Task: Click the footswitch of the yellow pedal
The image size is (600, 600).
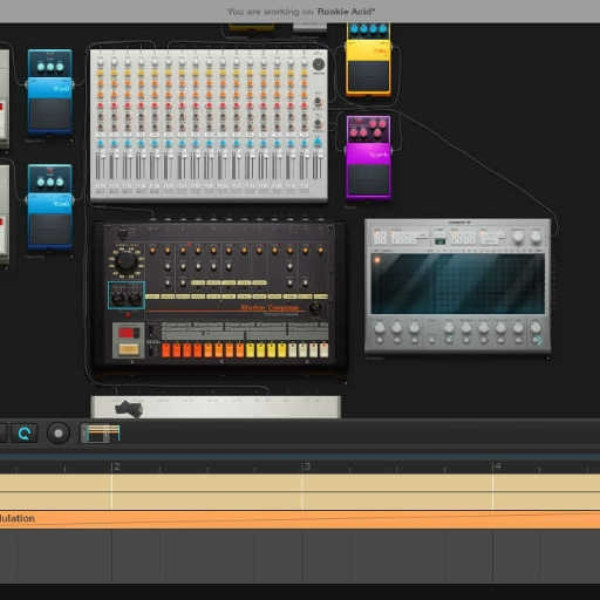Action: coord(369,76)
